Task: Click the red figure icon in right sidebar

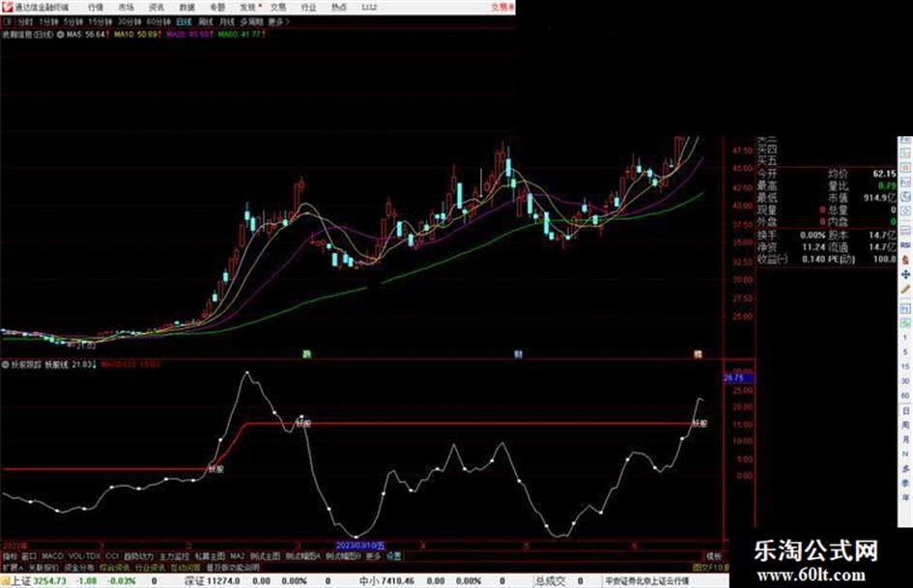Action: pyautogui.click(x=905, y=260)
